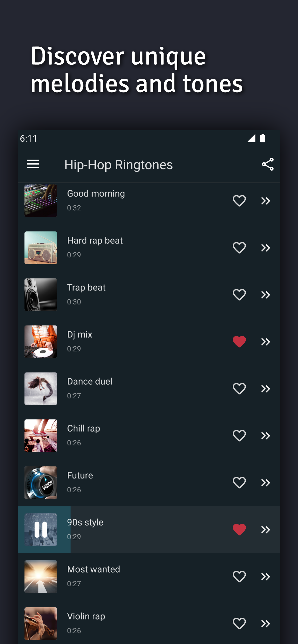The image size is (298, 644).
Task: Tap the share icon in header
Action: [x=268, y=164]
